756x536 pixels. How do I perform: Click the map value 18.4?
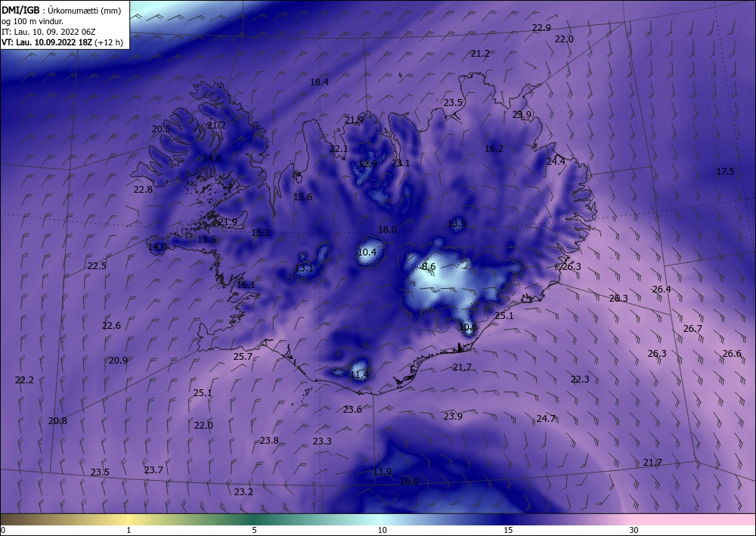(319, 82)
